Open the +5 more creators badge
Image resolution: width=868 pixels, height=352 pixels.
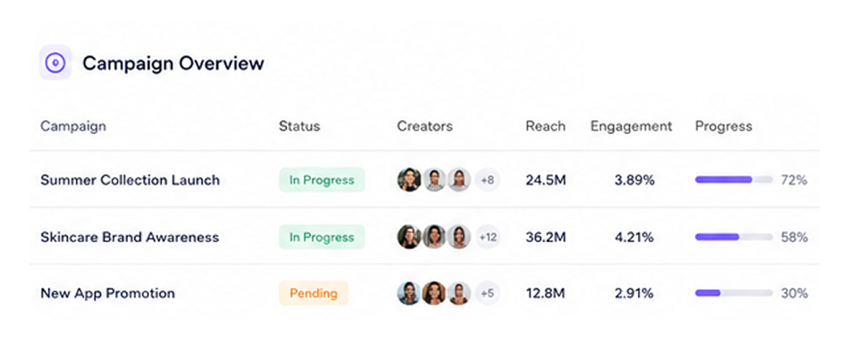487,294
